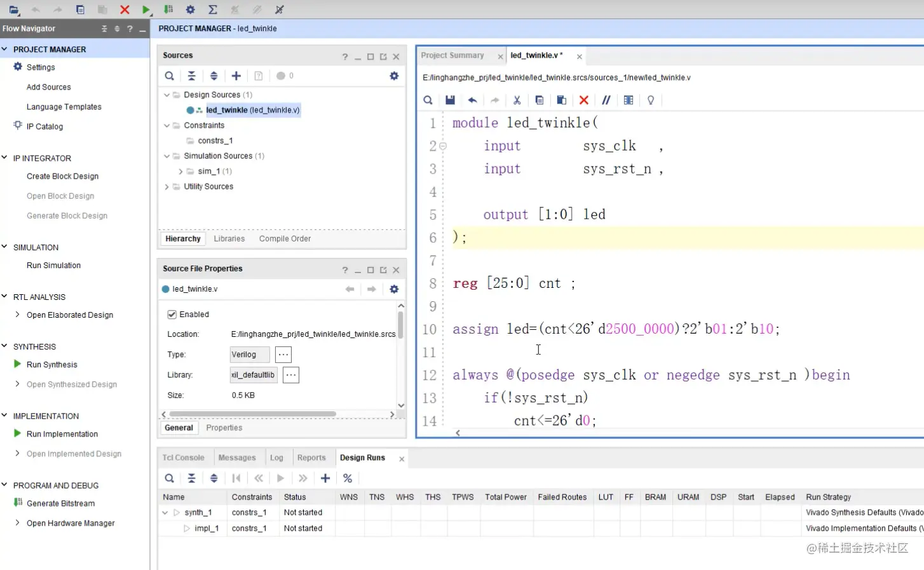Collapse the synth_1 run row
Image resolution: width=924 pixels, height=570 pixels.
click(x=165, y=512)
